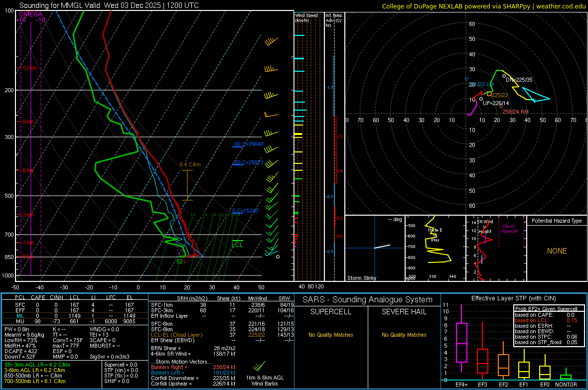Click the SHIP = 0.0 value
The width and height of the screenshot is (588, 390).
pyautogui.click(x=117, y=381)
